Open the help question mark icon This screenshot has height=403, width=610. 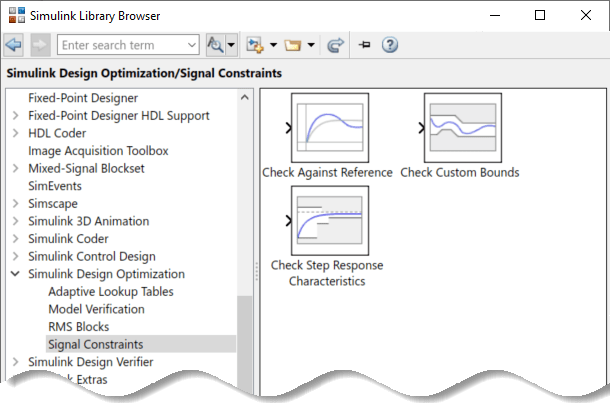click(x=390, y=45)
